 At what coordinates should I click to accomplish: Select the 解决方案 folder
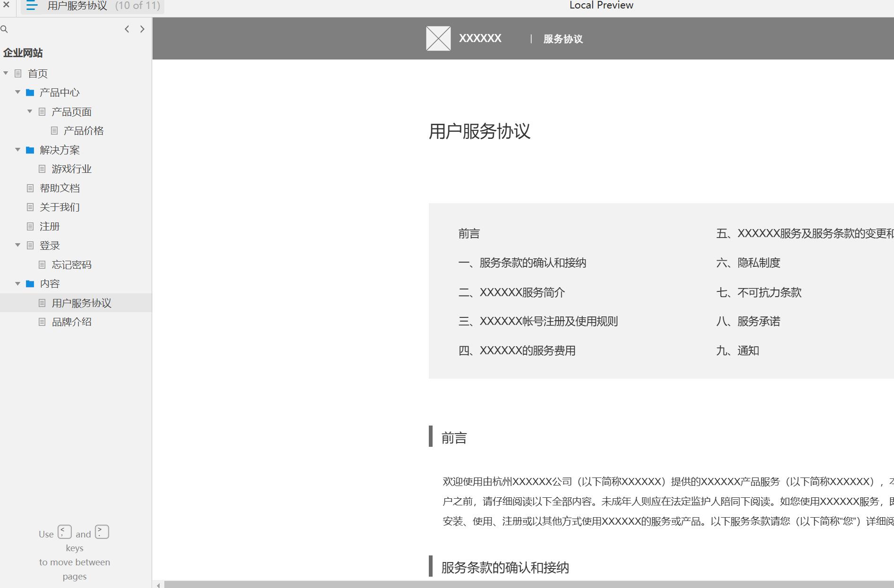60,150
